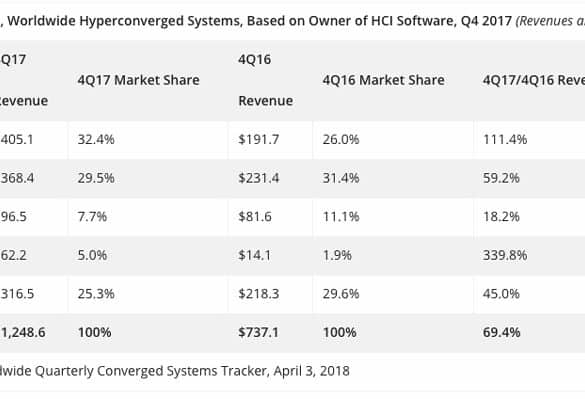Select the 11.1% market share cell
Screen dimensions: 585x399
393,217
